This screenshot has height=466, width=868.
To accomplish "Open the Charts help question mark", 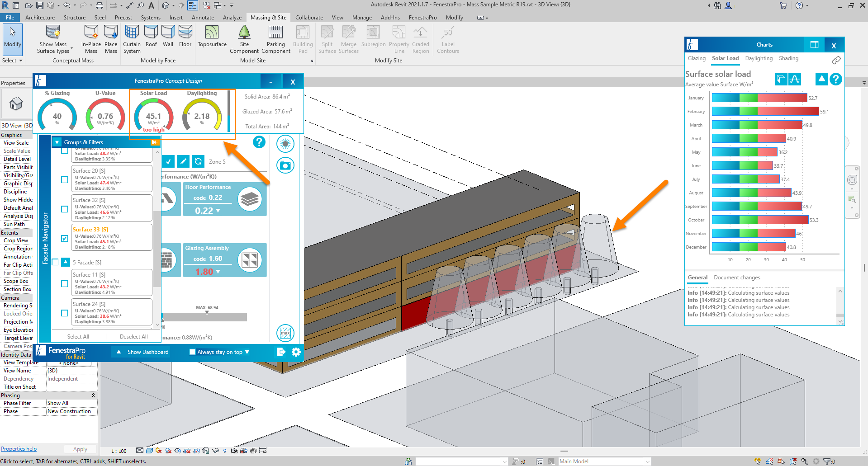I will 836,79.
